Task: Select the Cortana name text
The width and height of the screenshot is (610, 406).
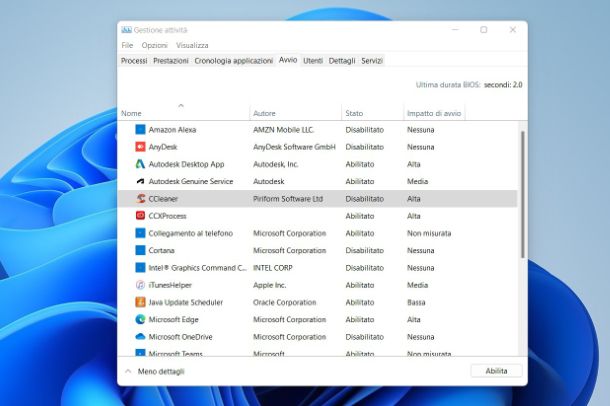Action: pyautogui.click(x=161, y=250)
